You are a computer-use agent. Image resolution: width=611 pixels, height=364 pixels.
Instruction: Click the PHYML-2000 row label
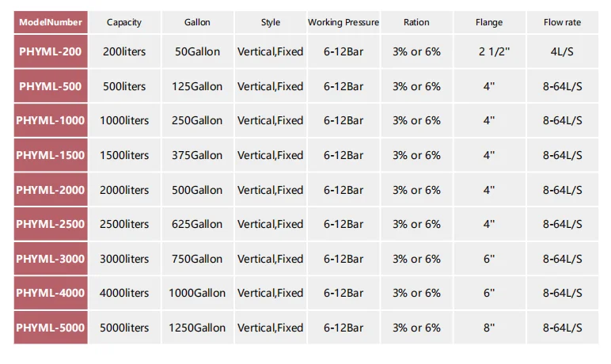[x=51, y=190]
